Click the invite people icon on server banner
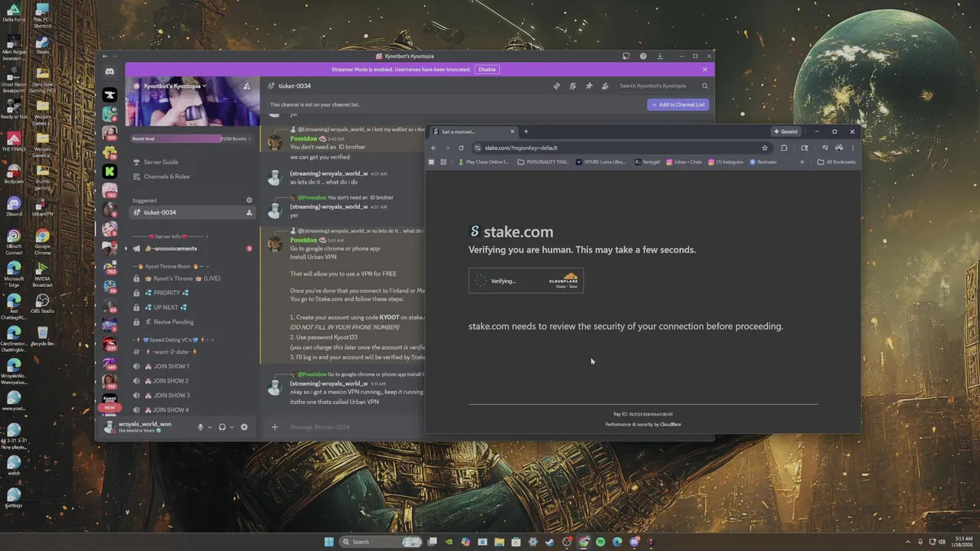980x551 pixels. point(247,86)
